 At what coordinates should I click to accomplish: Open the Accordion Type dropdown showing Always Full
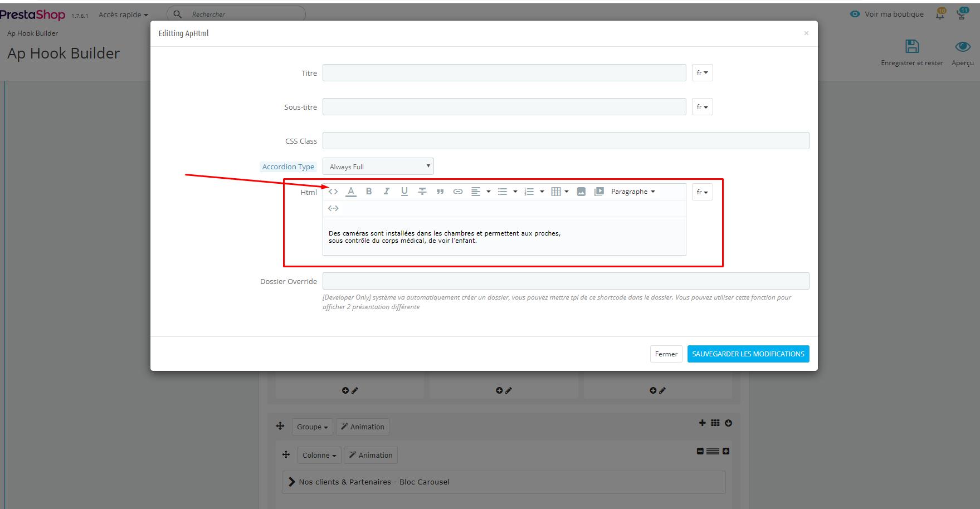point(378,166)
